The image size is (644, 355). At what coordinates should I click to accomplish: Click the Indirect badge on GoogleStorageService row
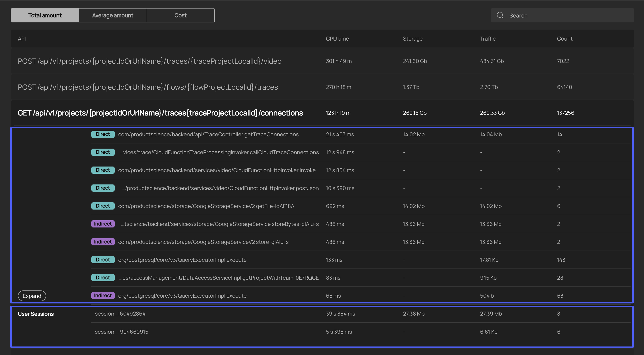pos(103,224)
